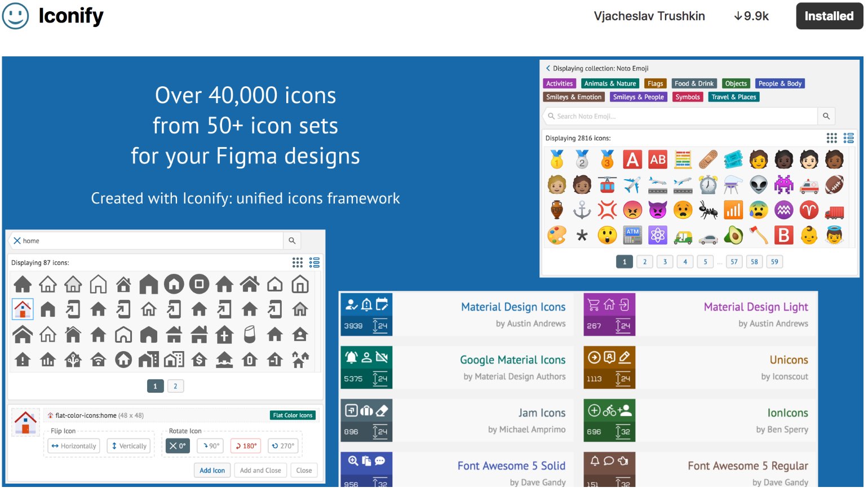Select the house icon with dollar sign

coord(199,359)
